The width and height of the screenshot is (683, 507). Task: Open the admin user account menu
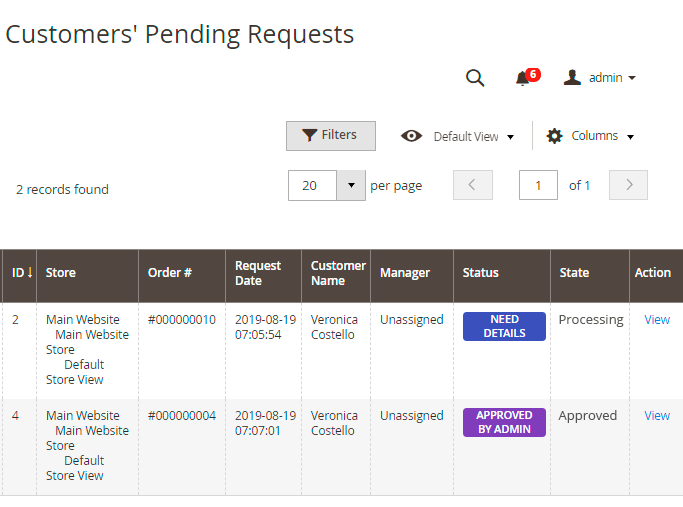(x=600, y=78)
